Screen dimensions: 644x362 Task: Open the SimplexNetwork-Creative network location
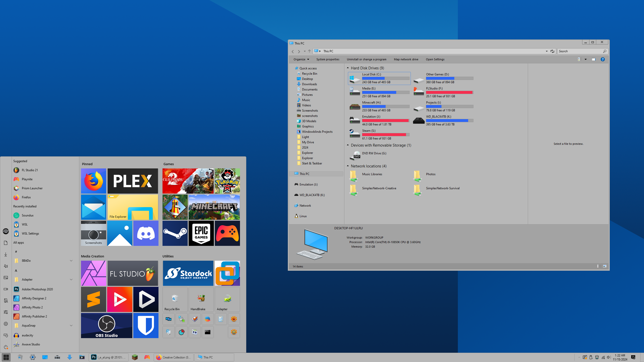click(x=373, y=190)
